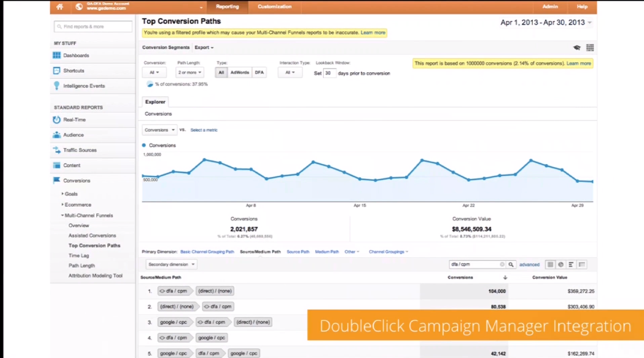The height and width of the screenshot is (358, 644).
Task: Open the Path Length dropdown
Action: pos(190,72)
